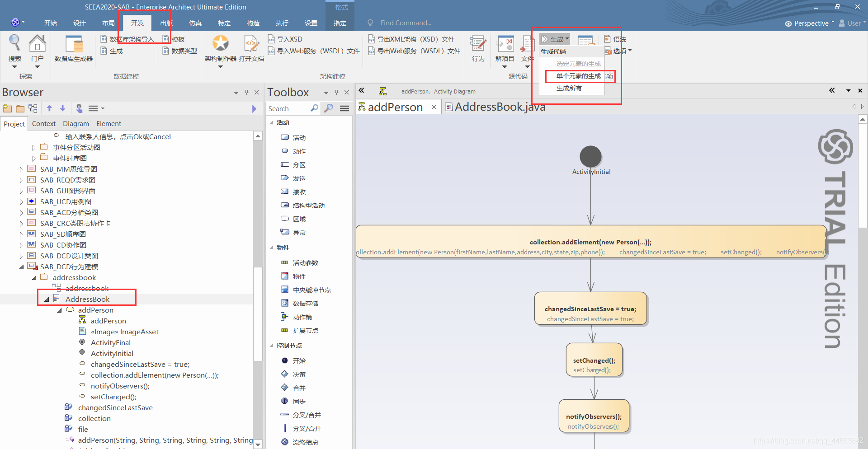Click Import Web Service WSDL file

click(314, 51)
